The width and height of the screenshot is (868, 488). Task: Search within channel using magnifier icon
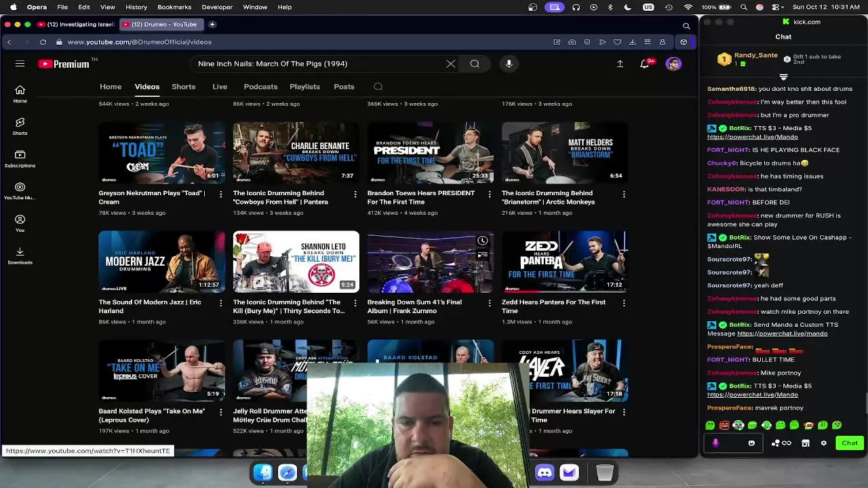[x=378, y=87]
